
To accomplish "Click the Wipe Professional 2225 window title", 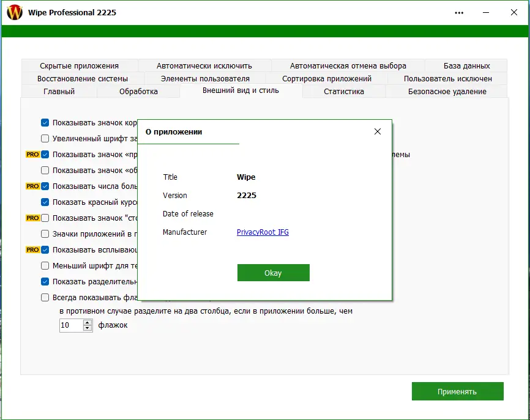I will pos(72,12).
